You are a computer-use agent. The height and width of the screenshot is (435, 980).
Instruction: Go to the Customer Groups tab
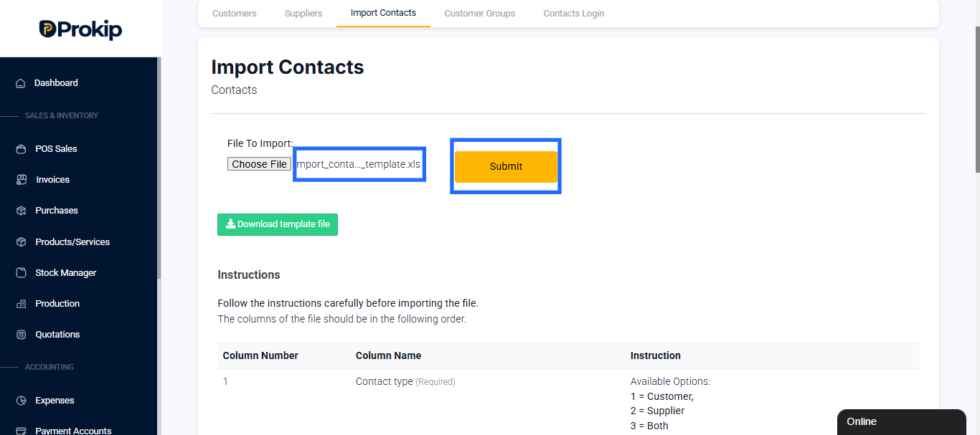(479, 14)
